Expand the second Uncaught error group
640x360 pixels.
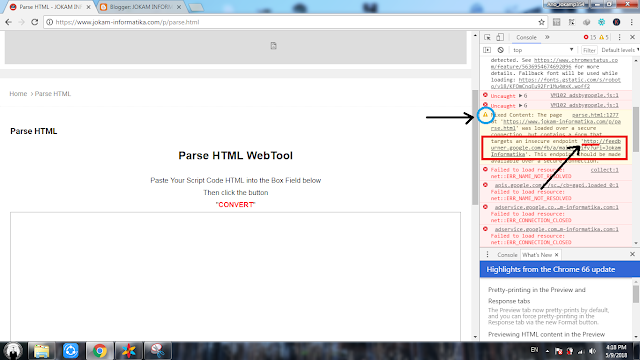click(520, 105)
